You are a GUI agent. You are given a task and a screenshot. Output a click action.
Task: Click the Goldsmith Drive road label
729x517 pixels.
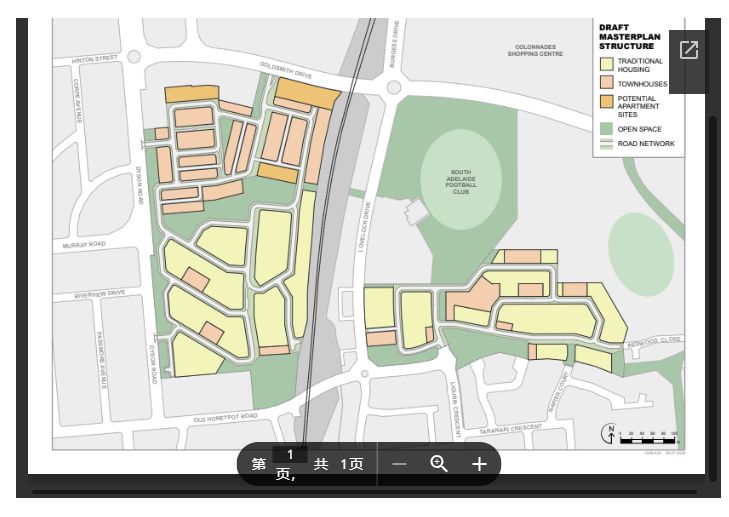(x=285, y=70)
